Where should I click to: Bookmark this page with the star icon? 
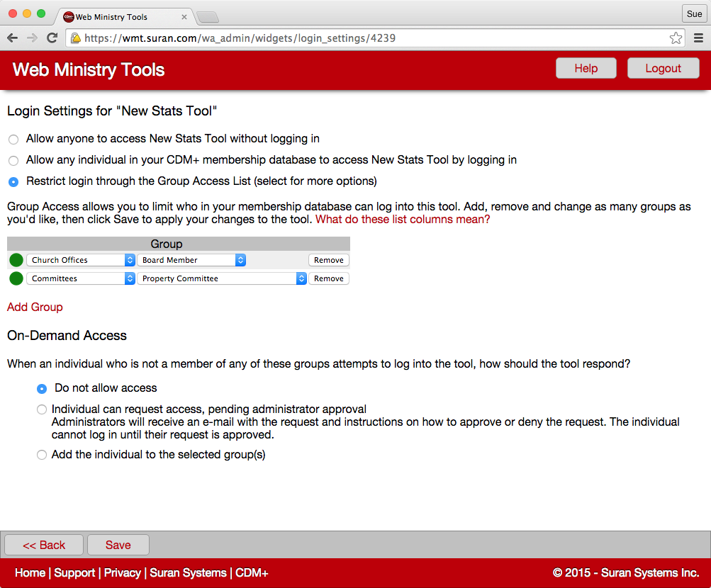click(x=676, y=38)
